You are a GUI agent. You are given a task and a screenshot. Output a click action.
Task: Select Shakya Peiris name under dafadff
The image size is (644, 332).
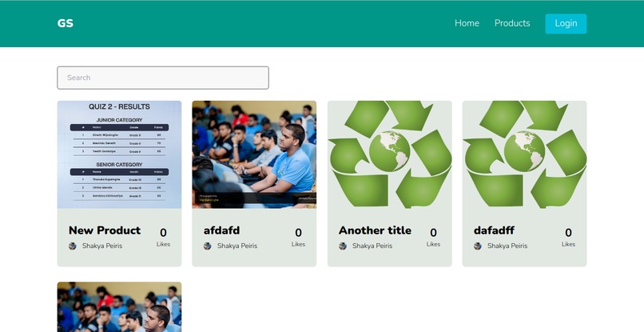click(507, 246)
